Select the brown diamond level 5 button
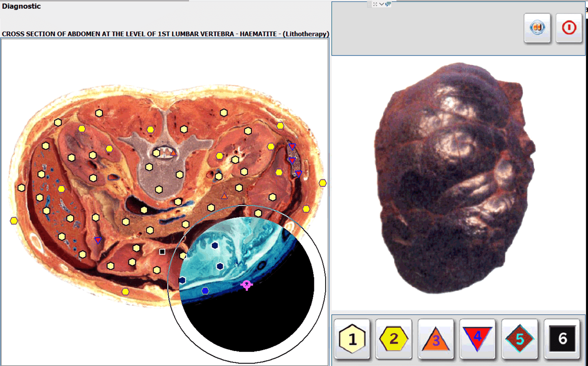 coord(519,339)
